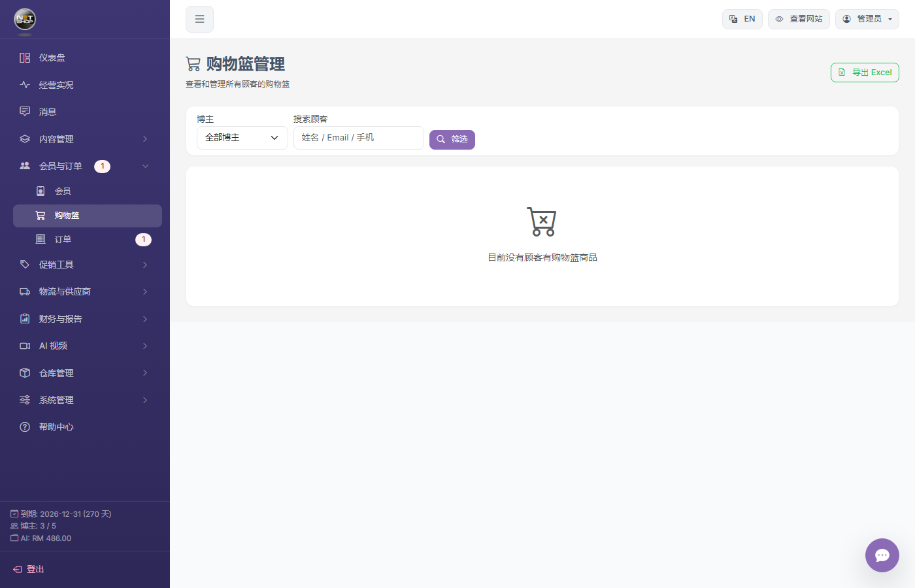
Task: Click the tag icon beside 促销工具
Action: (x=25, y=265)
